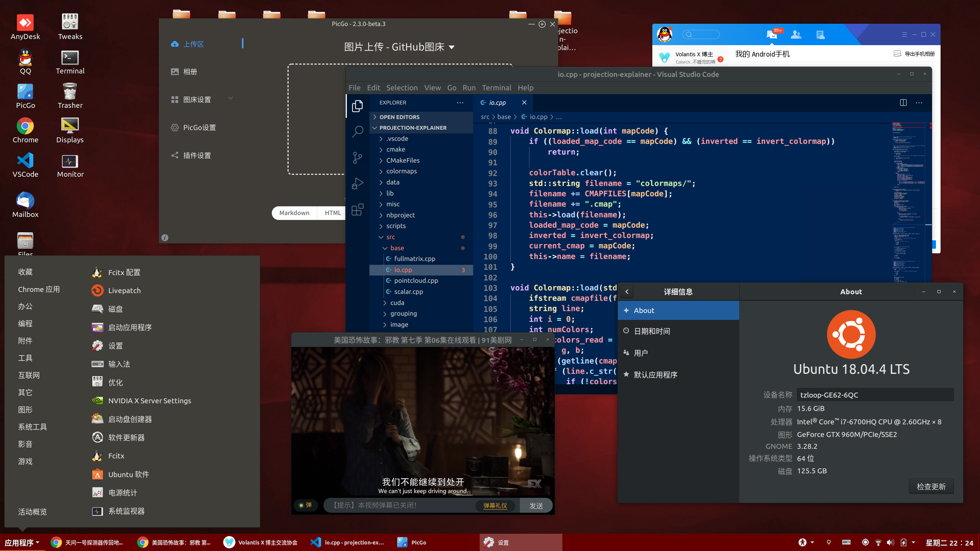The height and width of the screenshot is (551, 980).
Task: Open the Extensions view in VS Code
Action: click(x=358, y=210)
